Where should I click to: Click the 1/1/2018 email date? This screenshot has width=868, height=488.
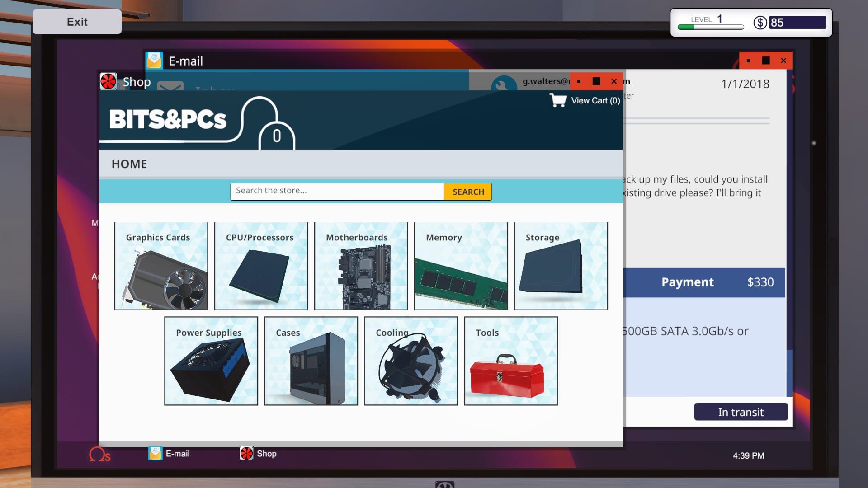tap(745, 84)
